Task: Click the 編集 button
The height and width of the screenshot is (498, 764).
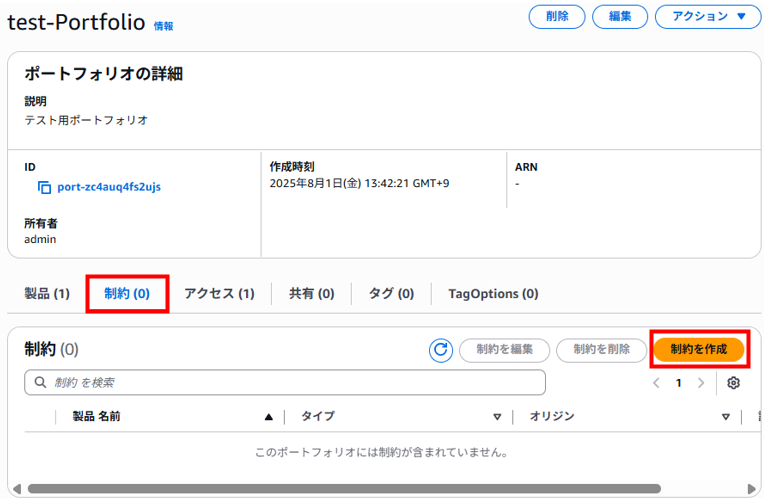Action: [620, 17]
